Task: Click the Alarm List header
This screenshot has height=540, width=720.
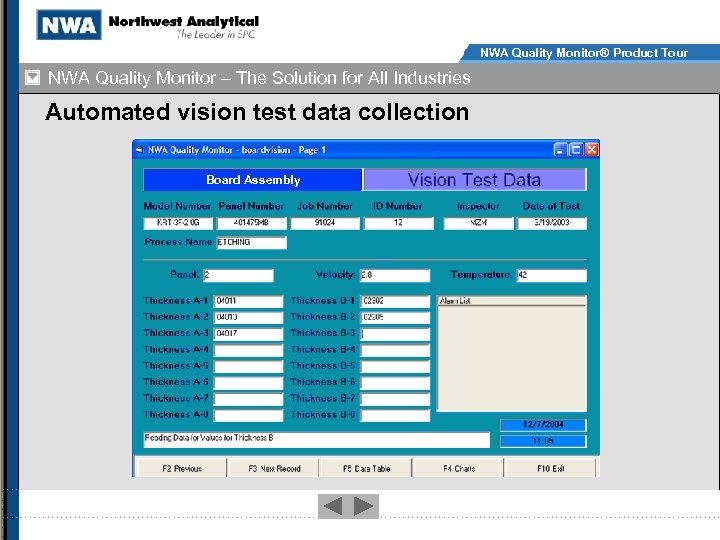Action: (x=512, y=301)
